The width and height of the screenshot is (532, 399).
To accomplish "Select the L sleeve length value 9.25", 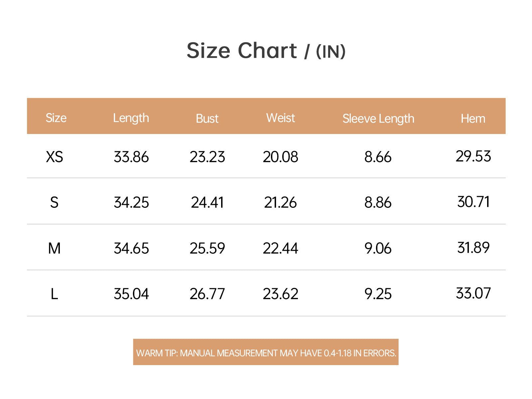I will [378, 294].
